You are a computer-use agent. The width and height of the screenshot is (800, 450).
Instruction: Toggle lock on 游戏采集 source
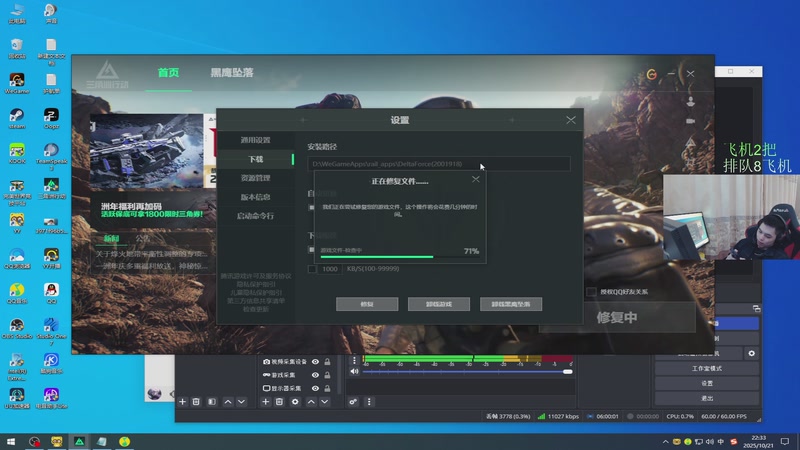(x=327, y=375)
